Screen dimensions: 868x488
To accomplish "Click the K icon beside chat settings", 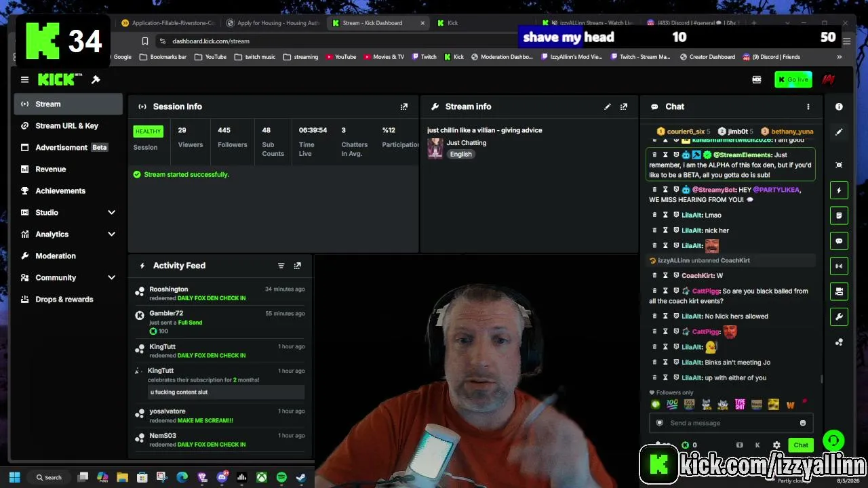I will coord(757,445).
